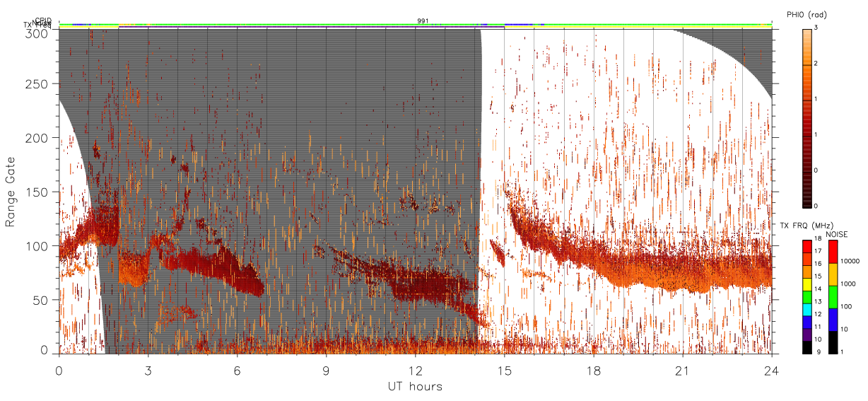This screenshot has width=868, height=401.
Task: Pick the yellow-orange swatch in NOISE legend
Action: (833, 274)
